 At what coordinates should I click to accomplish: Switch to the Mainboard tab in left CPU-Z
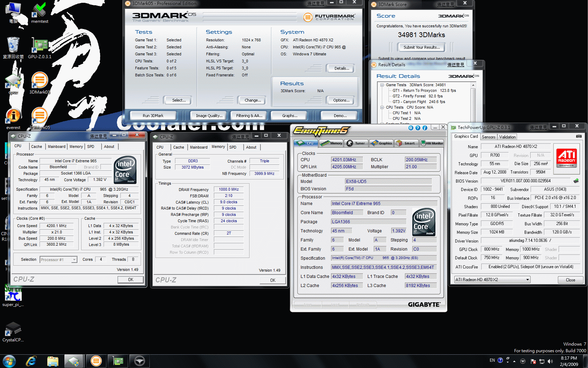coord(57,146)
